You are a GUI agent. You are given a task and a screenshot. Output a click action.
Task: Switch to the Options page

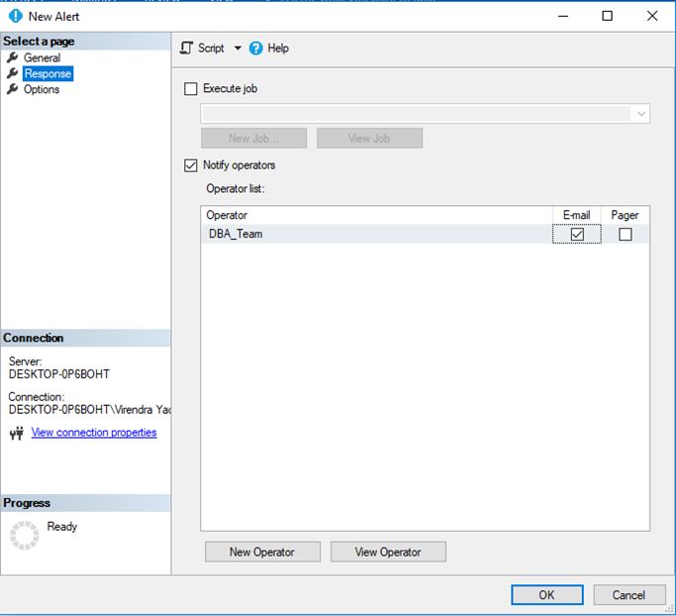tap(42, 89)
